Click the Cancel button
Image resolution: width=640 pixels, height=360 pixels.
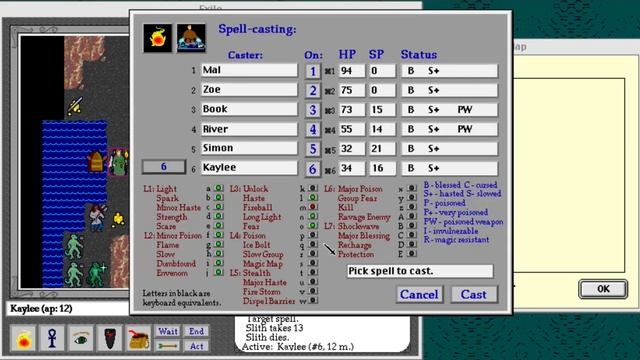point(419,294)
